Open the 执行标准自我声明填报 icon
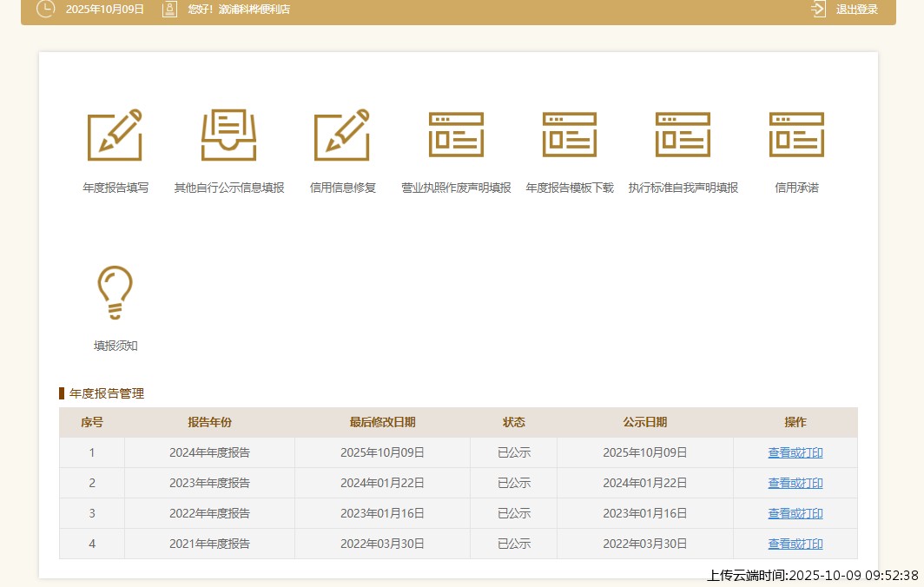This screenshot has width=924, height=587. tap(683, 135)
